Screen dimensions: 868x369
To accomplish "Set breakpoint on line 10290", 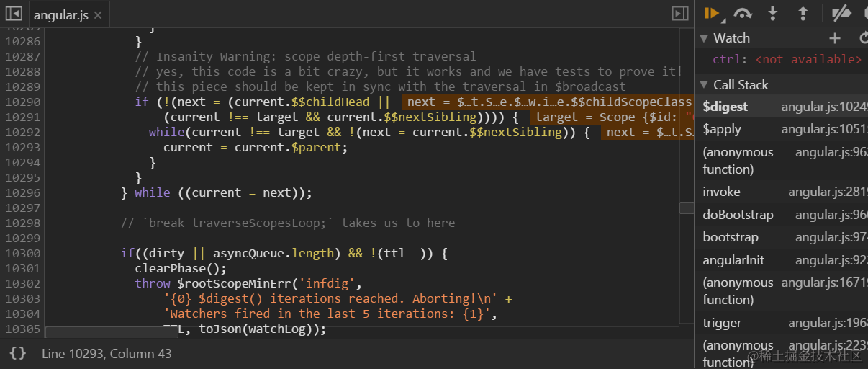I will click(22, 102).
